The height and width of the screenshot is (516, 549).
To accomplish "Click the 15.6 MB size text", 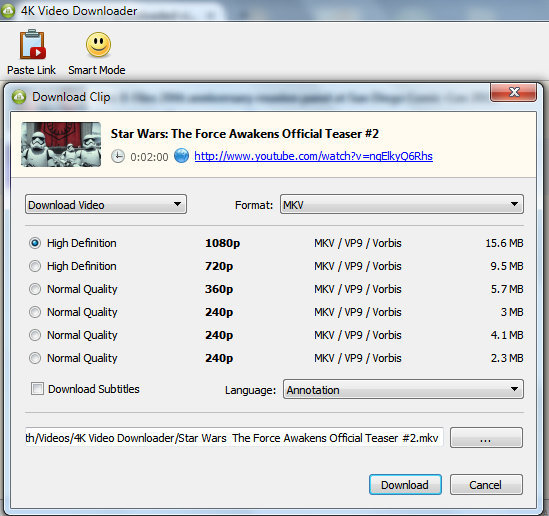I will 504,243.
